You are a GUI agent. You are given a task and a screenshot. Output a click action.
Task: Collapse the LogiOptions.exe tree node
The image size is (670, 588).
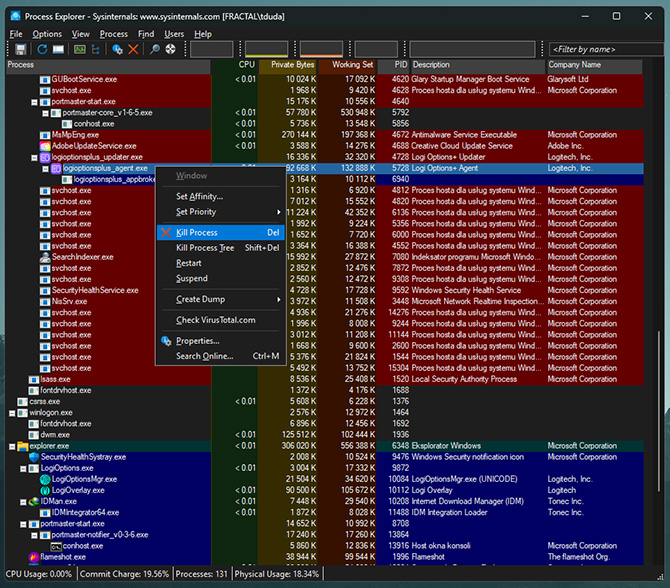tap(23, 469)
